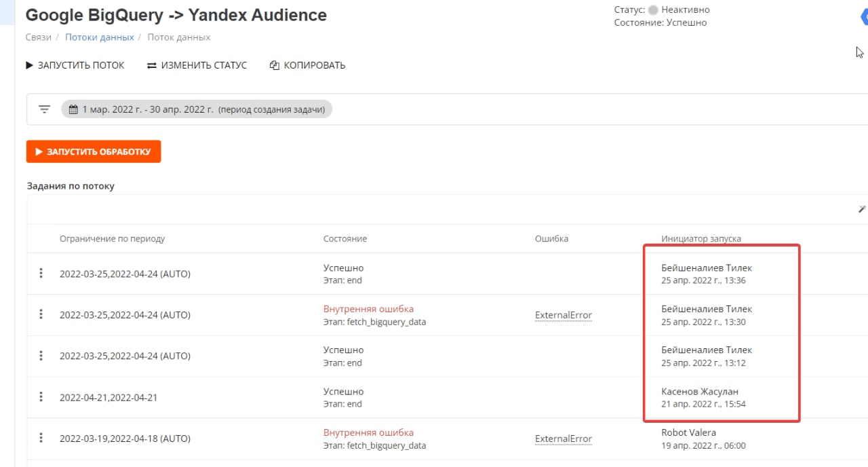Image resolution: width=868 pixels, height=467 pixels.
Task: Click Внутренняя ошибка in Robot Valera row
Action: 368,432
